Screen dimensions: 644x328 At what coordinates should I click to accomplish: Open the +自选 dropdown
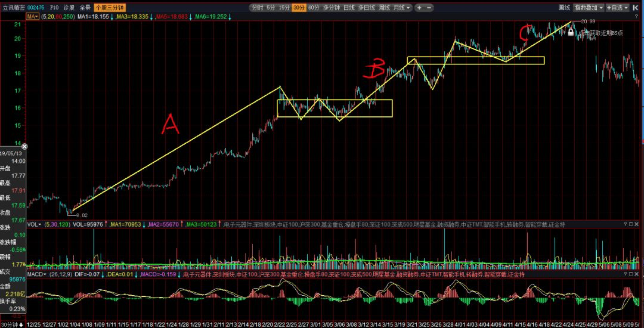pos(618,7)
